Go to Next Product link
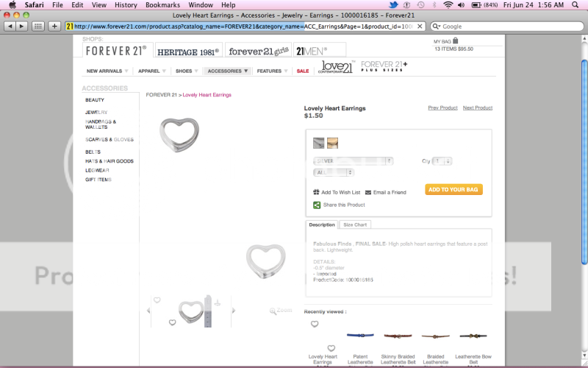The width and height of the screenshot is (588, 368). 477,107
